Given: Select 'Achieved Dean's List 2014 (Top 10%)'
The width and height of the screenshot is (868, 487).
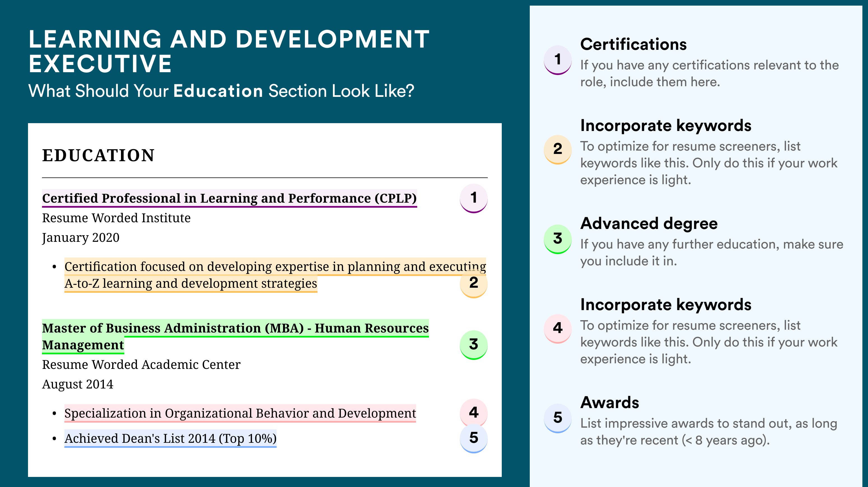Looking at the screenshot, I should tap(171, 439).
